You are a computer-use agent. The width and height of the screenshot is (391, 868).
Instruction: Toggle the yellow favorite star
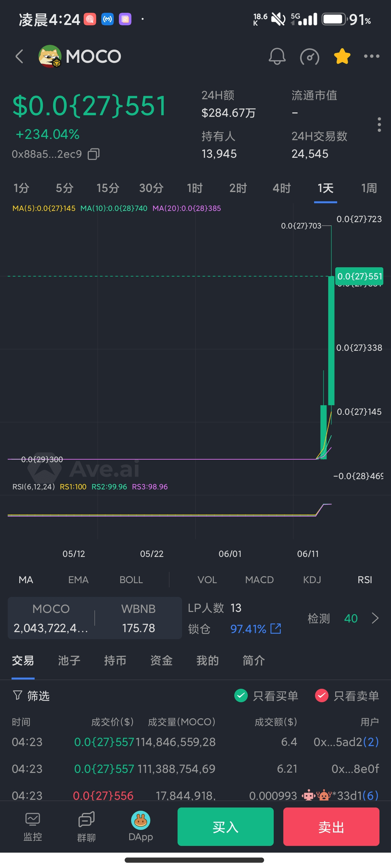342,56
